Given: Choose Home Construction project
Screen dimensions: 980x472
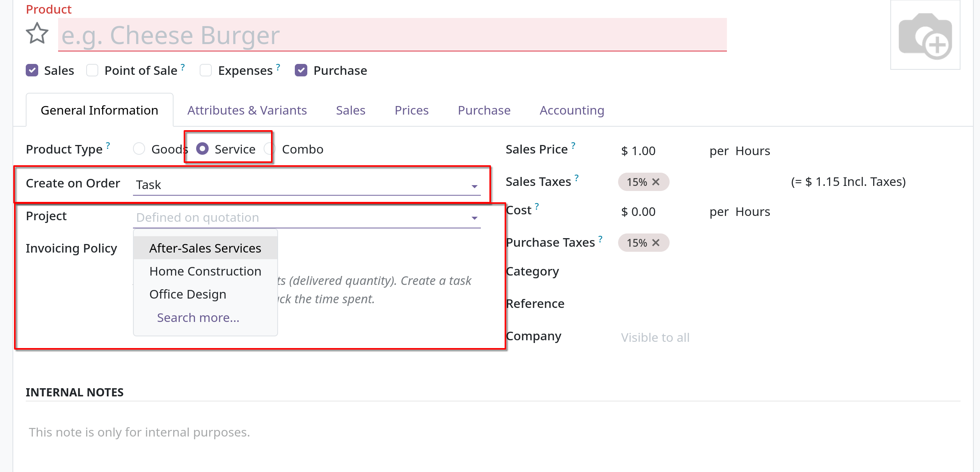Looking at the screenshot, I should tap(205, 271).
